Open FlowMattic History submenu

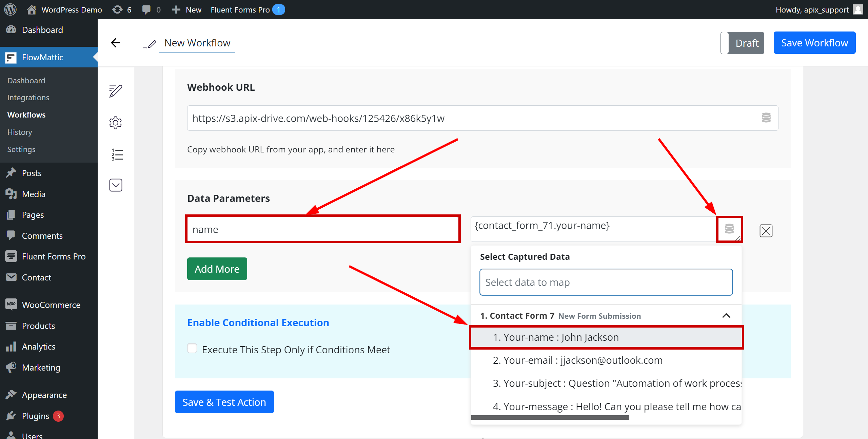click(20, 132)
